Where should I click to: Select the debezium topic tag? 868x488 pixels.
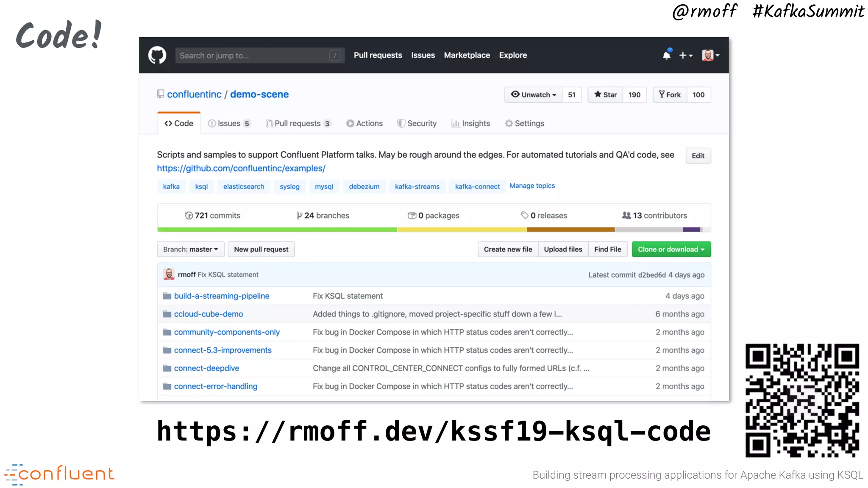coord(364,186)
